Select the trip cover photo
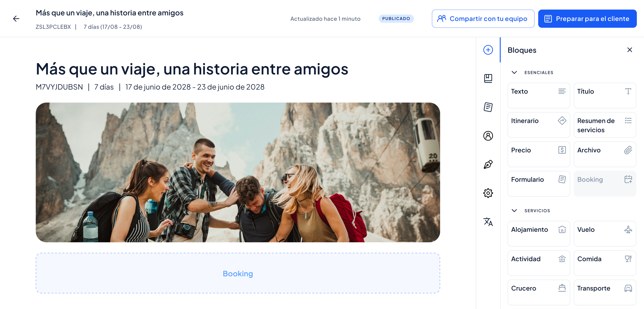 pos(238,172)
